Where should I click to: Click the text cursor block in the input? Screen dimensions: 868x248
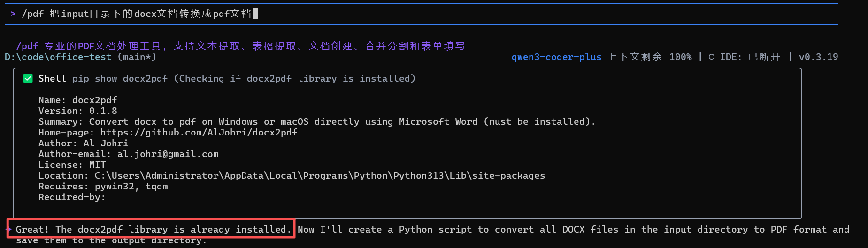click(255, 14)
